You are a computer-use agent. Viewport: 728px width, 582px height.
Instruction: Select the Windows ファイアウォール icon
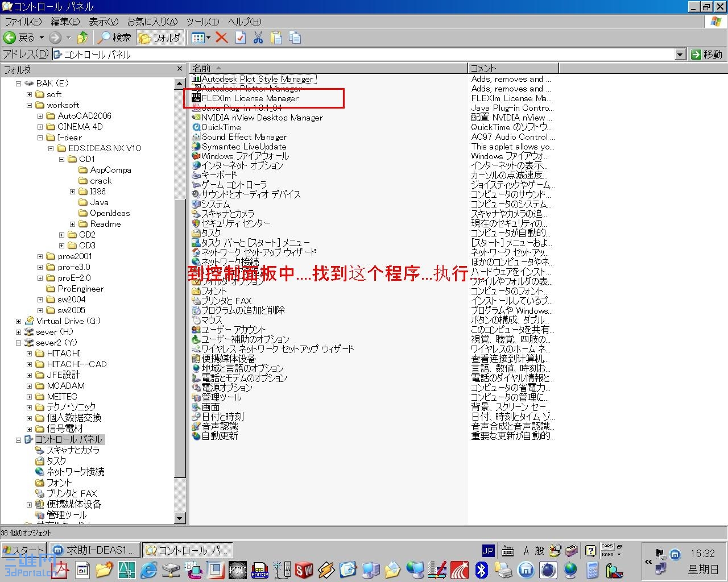click(x=196, y=156)
